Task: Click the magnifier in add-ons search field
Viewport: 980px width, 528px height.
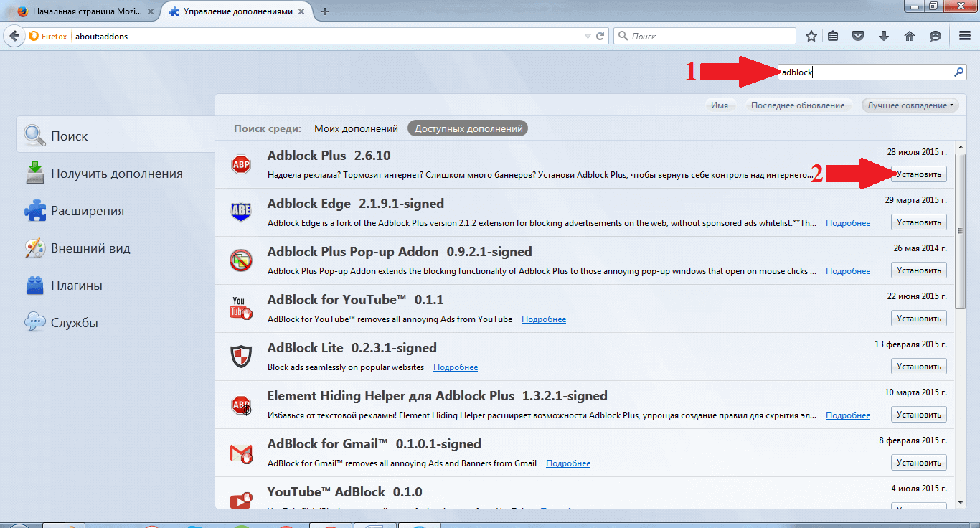Action: (958, 72)
